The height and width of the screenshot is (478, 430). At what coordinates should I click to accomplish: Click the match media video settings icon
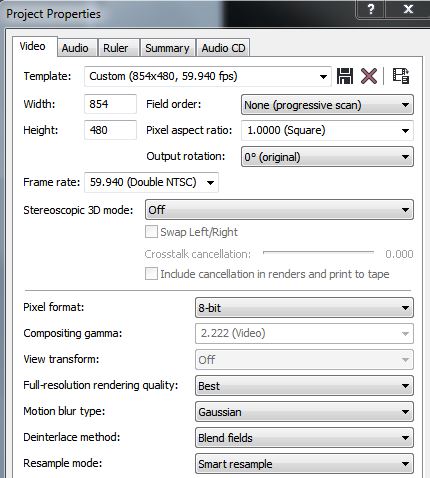pyautogui.click(x=401, y=76)
